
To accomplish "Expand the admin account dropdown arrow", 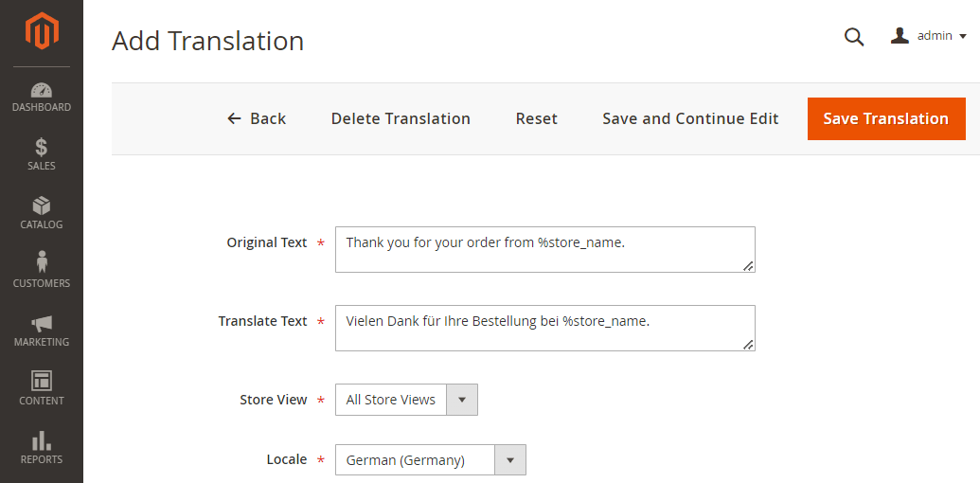I will pos(963,37).
